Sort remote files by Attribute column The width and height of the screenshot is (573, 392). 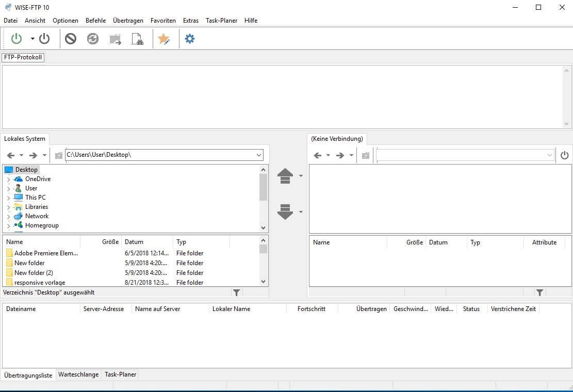pos(544,242)
